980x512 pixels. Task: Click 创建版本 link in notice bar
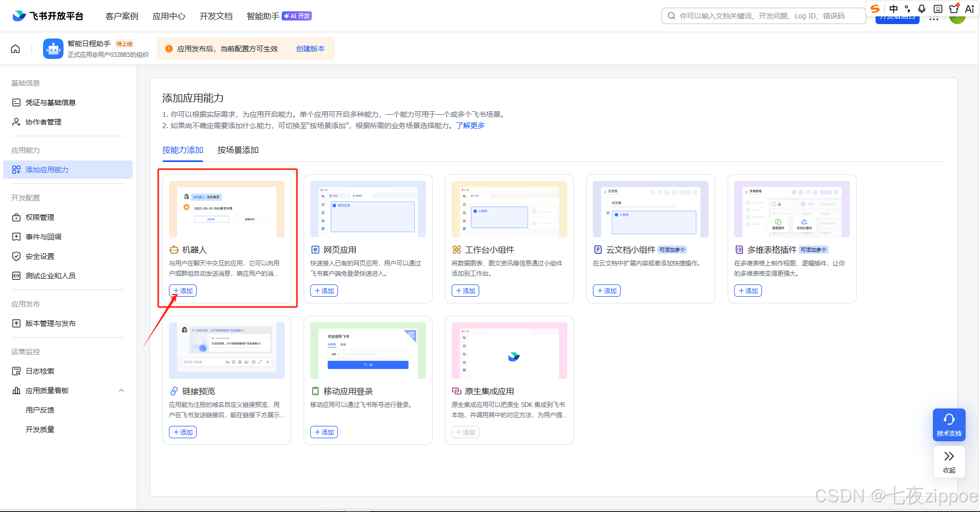pyautogui.click(x=310, y=49)
